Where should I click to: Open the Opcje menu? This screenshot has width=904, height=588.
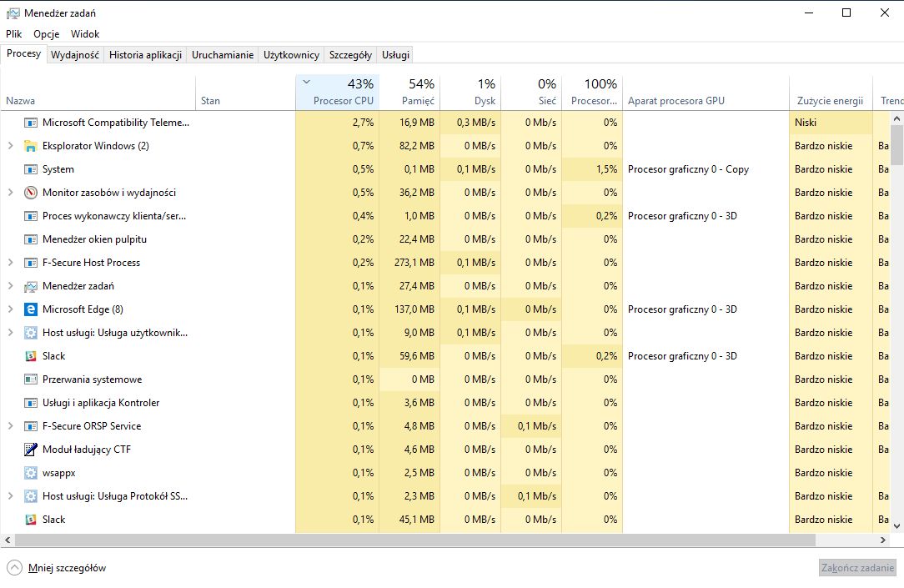tap(46, 34)
